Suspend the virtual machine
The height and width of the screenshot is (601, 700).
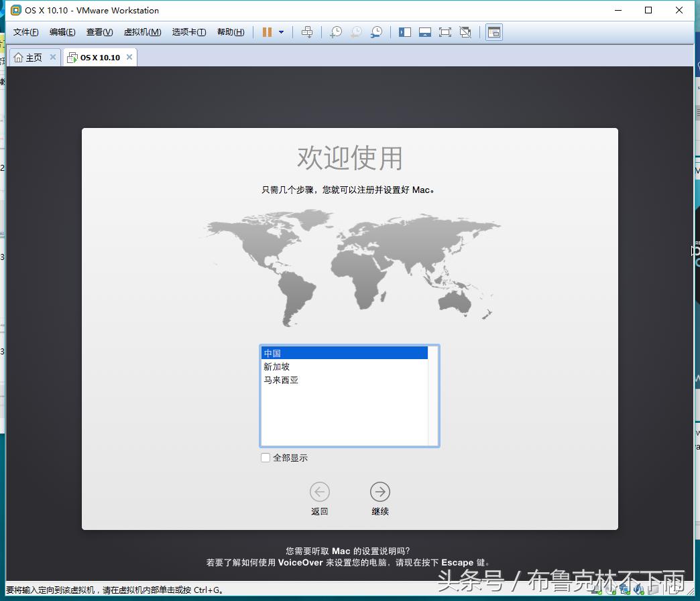[x=266, y=31]
